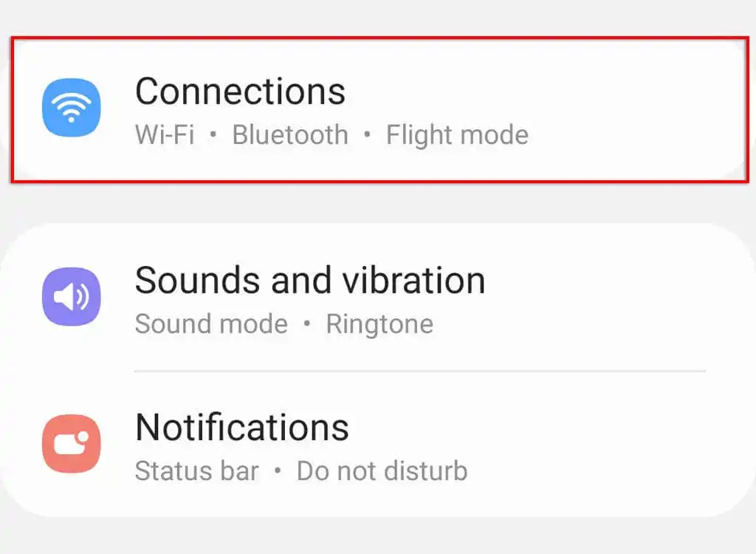756x554 pixels.
Task: Click the dot between Sound mode and Ringtone
Action: coord(306,324)
